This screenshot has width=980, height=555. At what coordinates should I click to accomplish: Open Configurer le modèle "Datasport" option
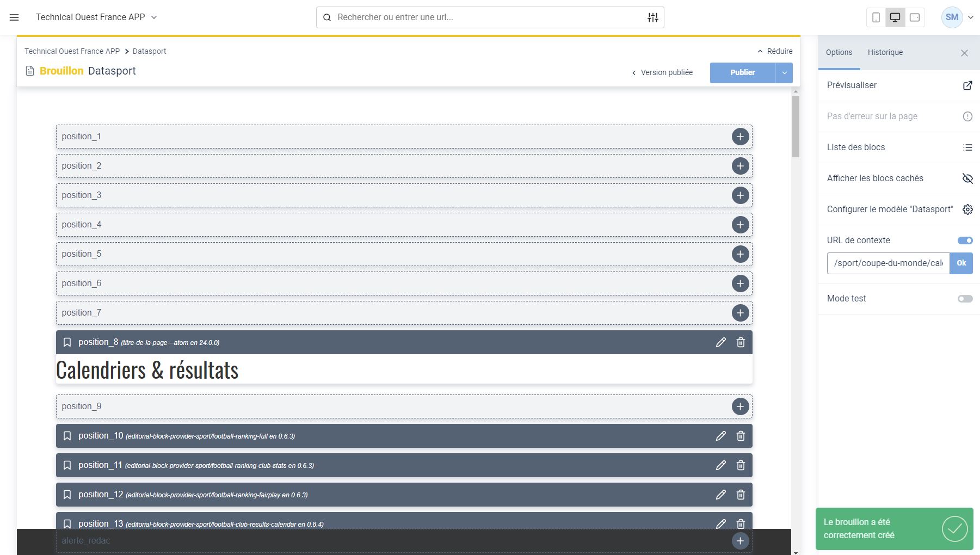(x=899, y=209)
